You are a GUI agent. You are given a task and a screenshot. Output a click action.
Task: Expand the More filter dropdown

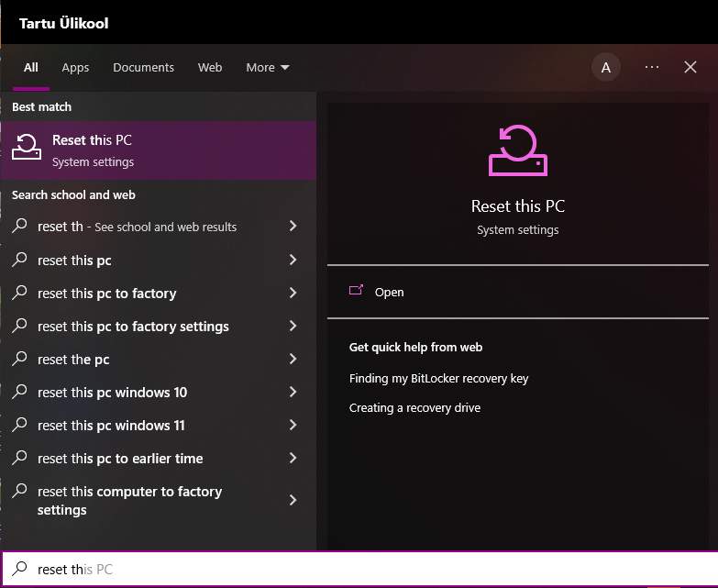pos(268,67)
